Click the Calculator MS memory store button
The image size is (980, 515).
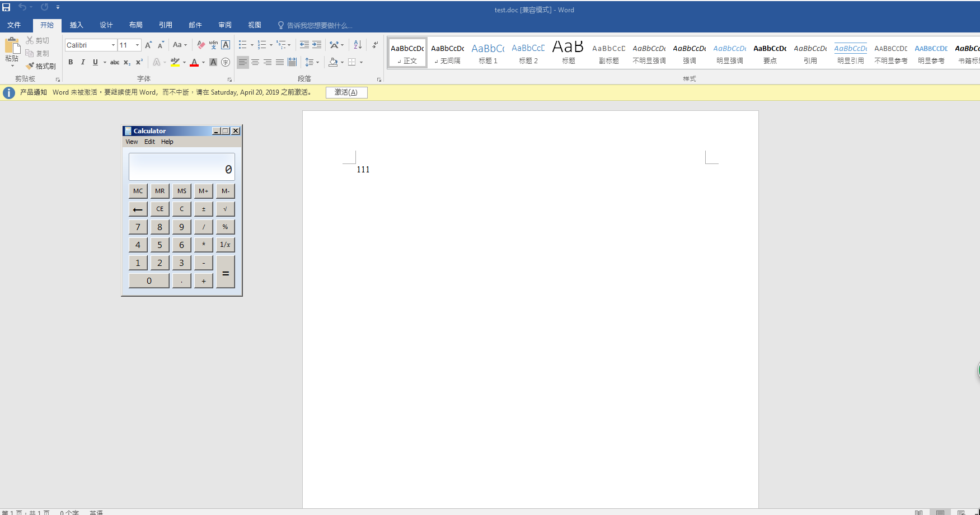[x=181, y=191]
